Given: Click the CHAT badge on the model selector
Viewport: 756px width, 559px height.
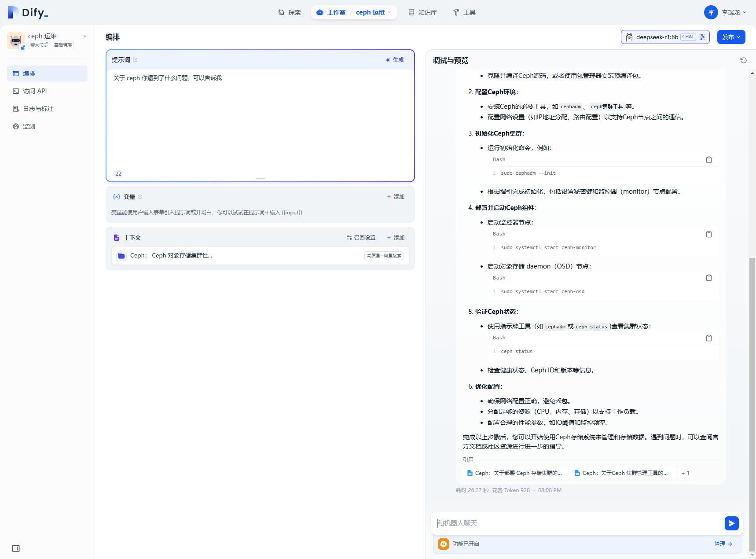Looking at the screenshot, I should click(688, 37).
